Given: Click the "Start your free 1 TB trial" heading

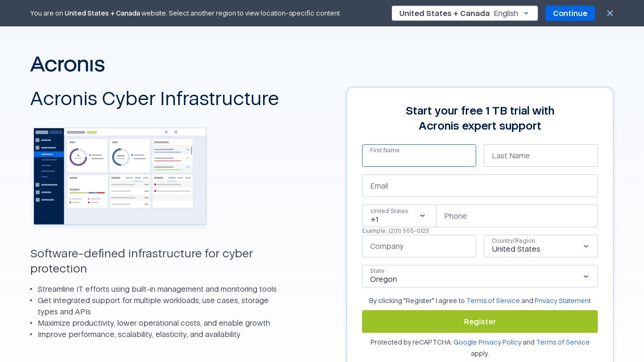Looking at the screenshot, I should [480, 118].
